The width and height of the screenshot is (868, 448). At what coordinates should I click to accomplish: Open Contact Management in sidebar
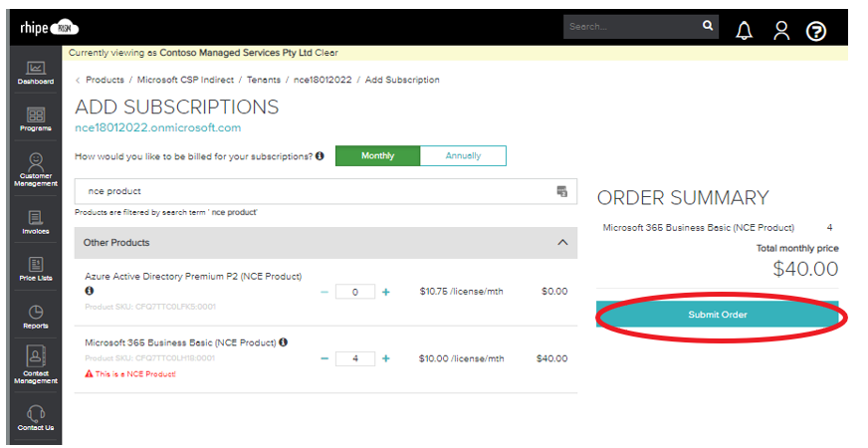tap(36, 364)
